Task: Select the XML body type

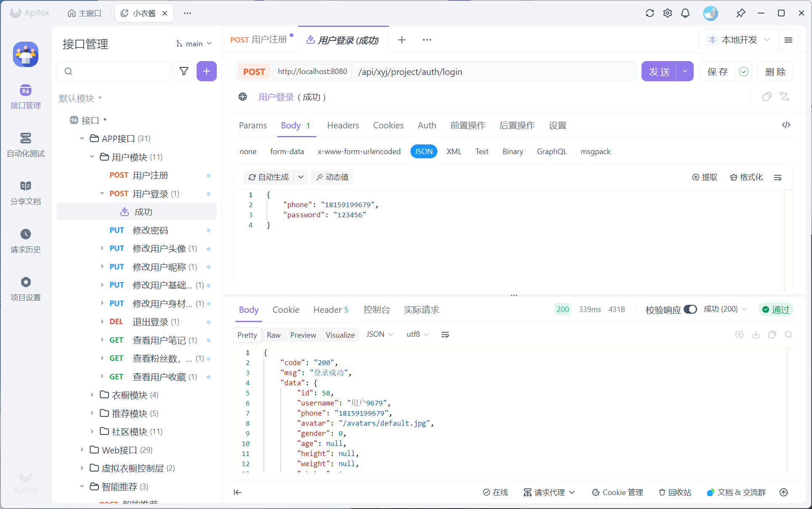Action: click(454, 152)
